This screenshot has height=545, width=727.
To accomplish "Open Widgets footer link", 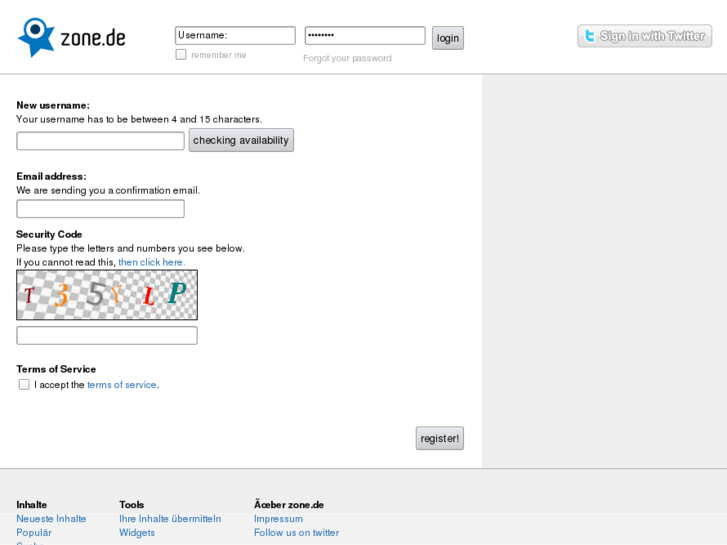I will [x=137, y=532].
